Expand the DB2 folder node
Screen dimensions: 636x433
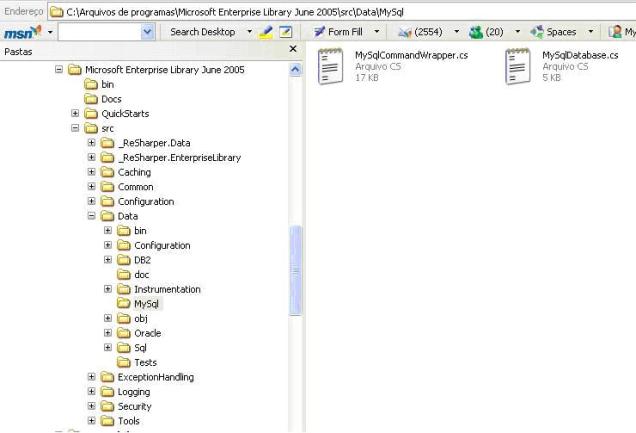tap(107, 259)
